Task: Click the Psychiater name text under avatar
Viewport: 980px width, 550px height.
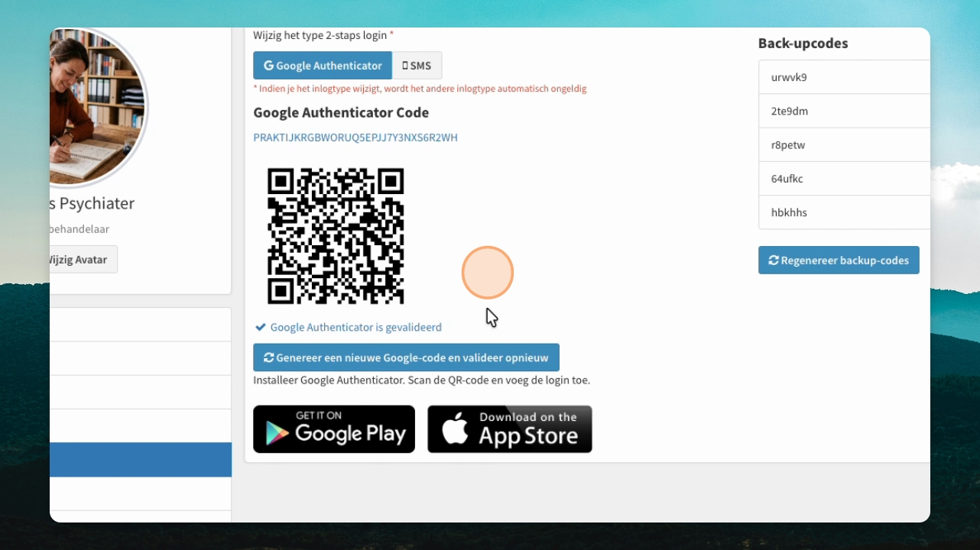Action: tap(92, 203)
